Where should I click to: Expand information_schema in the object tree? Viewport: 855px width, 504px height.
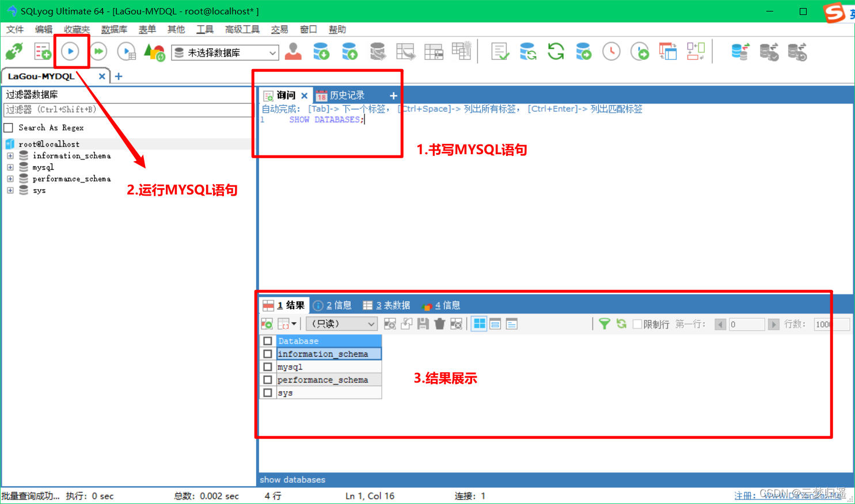10,156
